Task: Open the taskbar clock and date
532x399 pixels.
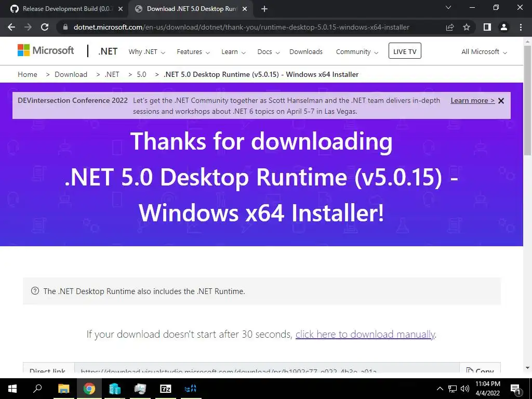Action: tap(487, 389)
